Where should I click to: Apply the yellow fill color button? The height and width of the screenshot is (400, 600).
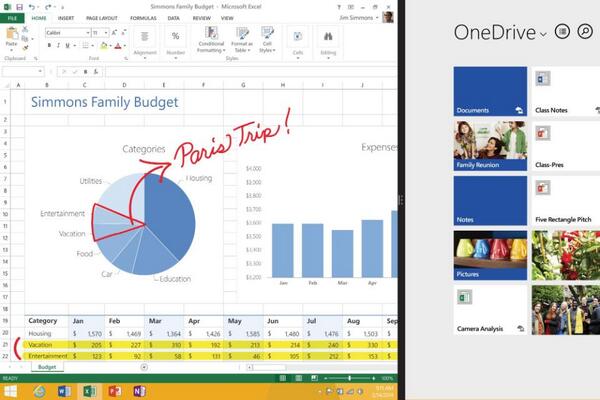coord(104,46)
